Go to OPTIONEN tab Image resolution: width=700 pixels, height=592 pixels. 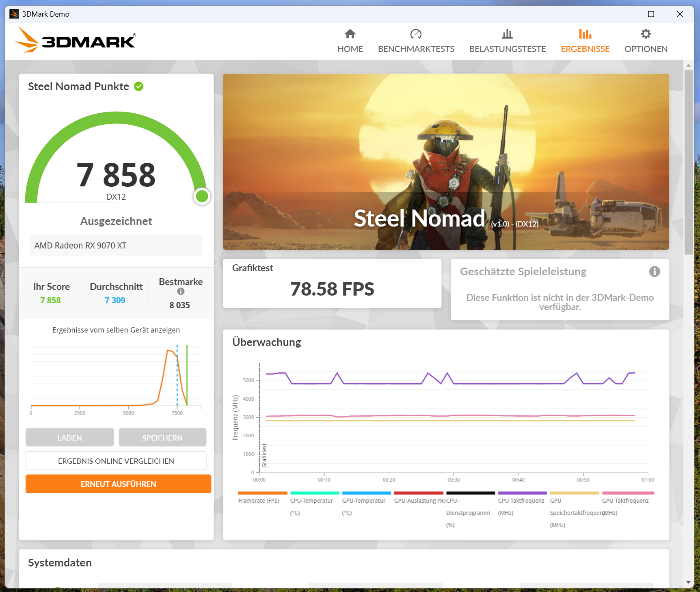coord(646,41)
